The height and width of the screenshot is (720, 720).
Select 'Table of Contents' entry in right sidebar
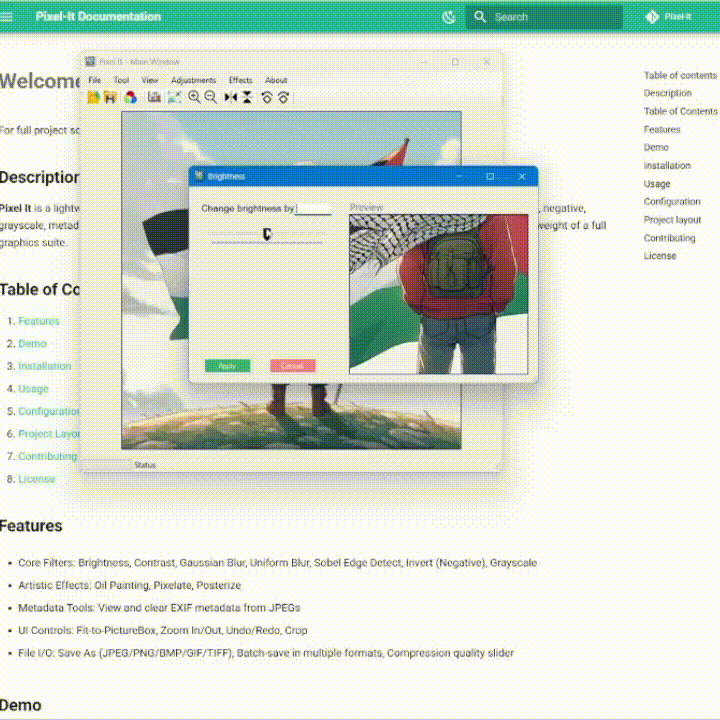point(681,111)
